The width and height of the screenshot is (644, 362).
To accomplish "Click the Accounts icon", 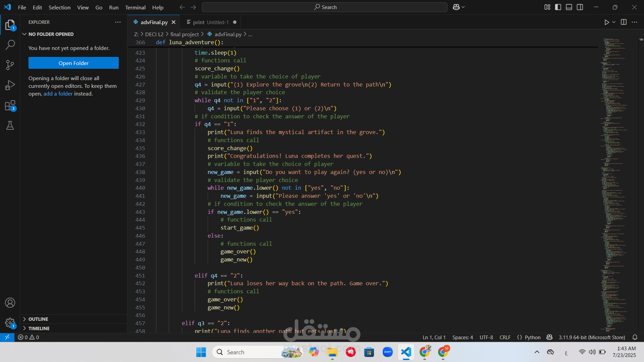I will pos(10,303).
